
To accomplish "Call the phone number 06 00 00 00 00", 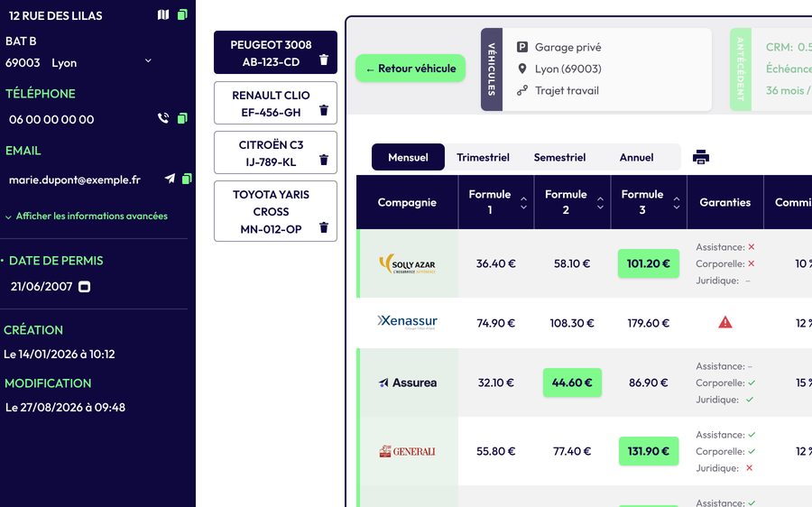I will tap(163, 118).
